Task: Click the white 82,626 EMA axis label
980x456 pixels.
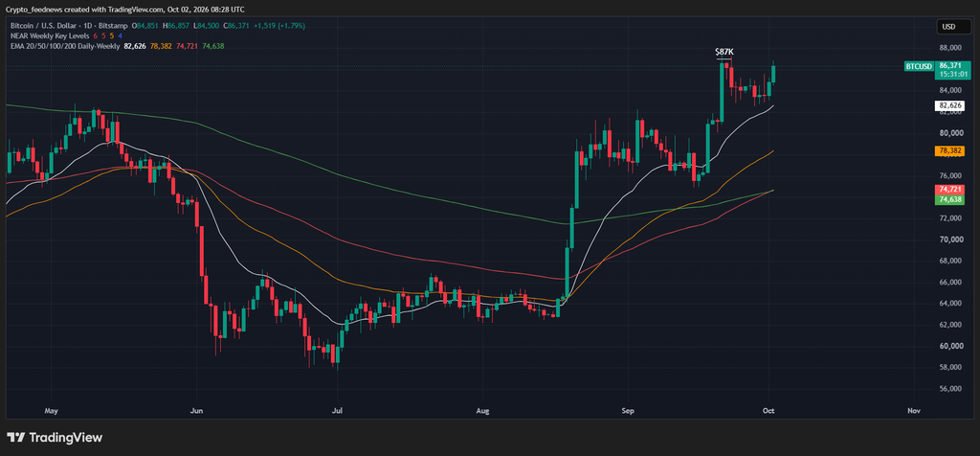Action: [948, 106]
